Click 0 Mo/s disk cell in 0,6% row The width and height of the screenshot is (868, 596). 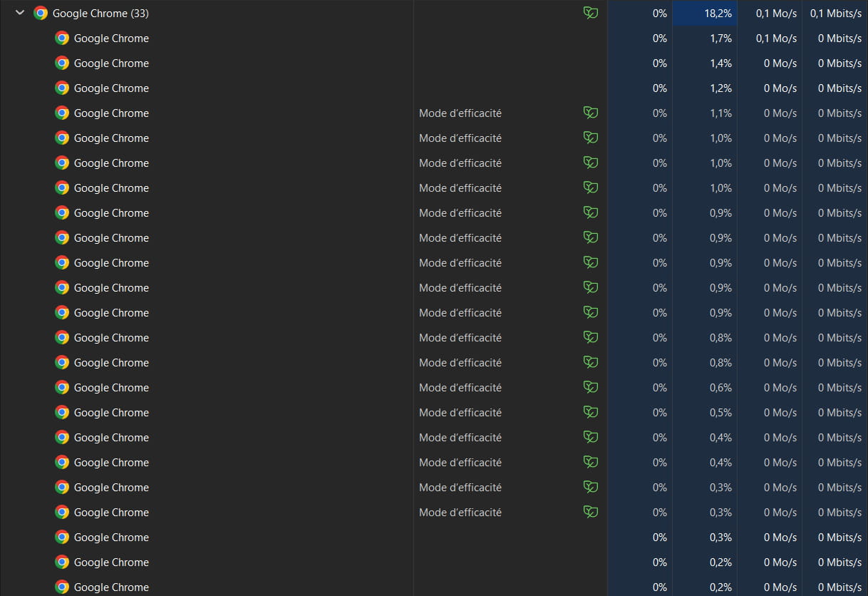coord(770,388)
